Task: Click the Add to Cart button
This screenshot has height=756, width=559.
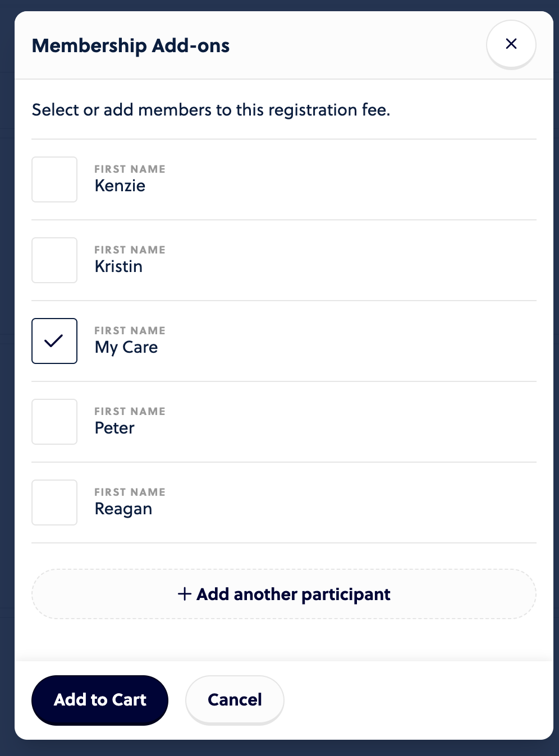Action: (x=100, y=700)
